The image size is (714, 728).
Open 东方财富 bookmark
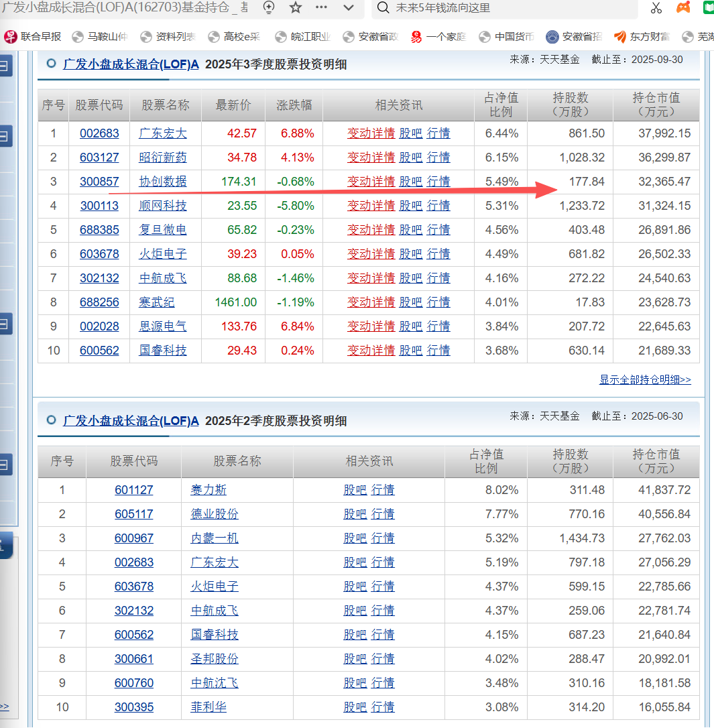(642, 37)
